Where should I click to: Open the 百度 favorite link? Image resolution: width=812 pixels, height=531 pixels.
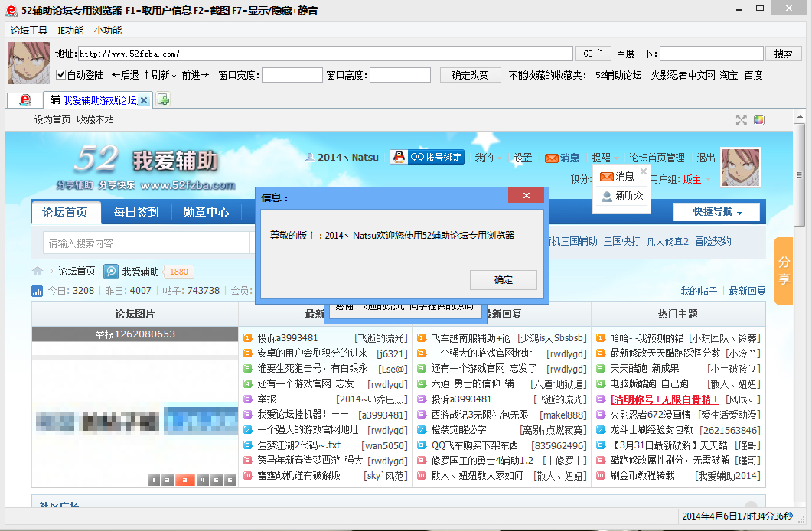pyautogui.click(x=753, y=76)
